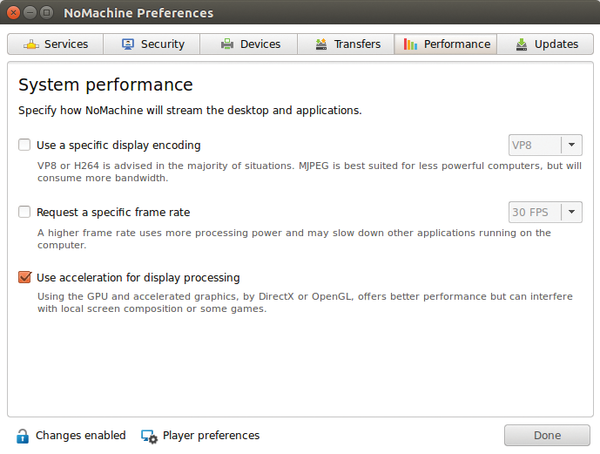Expand the 30 FPS dropdown arrow
Viewport: 600px width, 454px height.
572,212
